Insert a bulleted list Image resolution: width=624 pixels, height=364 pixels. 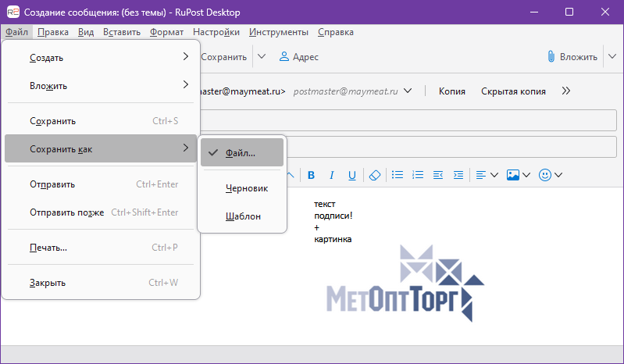click(x=397, y=175)
